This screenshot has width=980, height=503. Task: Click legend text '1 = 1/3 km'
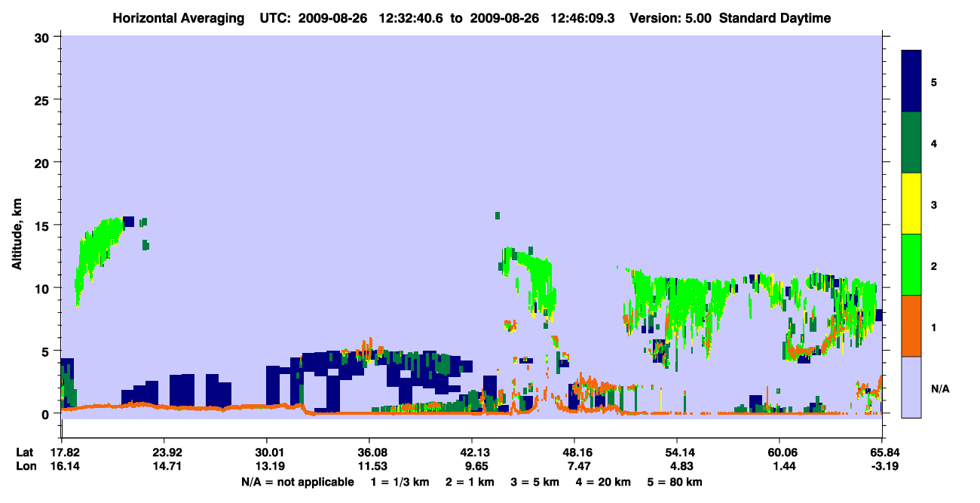tap(400, 482)
